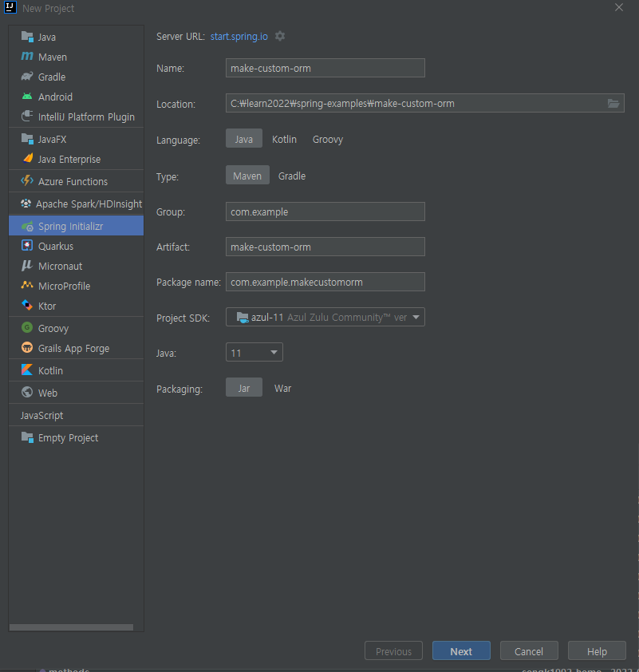Open the Project SDK dropdown
The height and width of the screenshot is (672, 639).
coord(325,317)
